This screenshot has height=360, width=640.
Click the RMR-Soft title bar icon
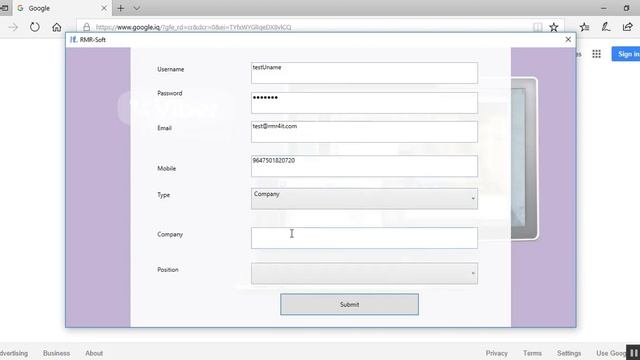click(x=73, y=40)
